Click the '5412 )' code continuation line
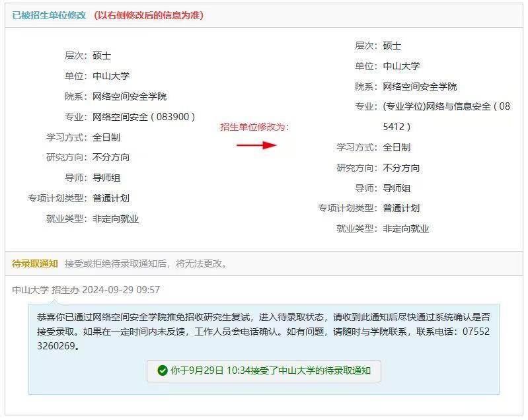The image size is (528, 420). pyautogui.click(x=396, y=127)
